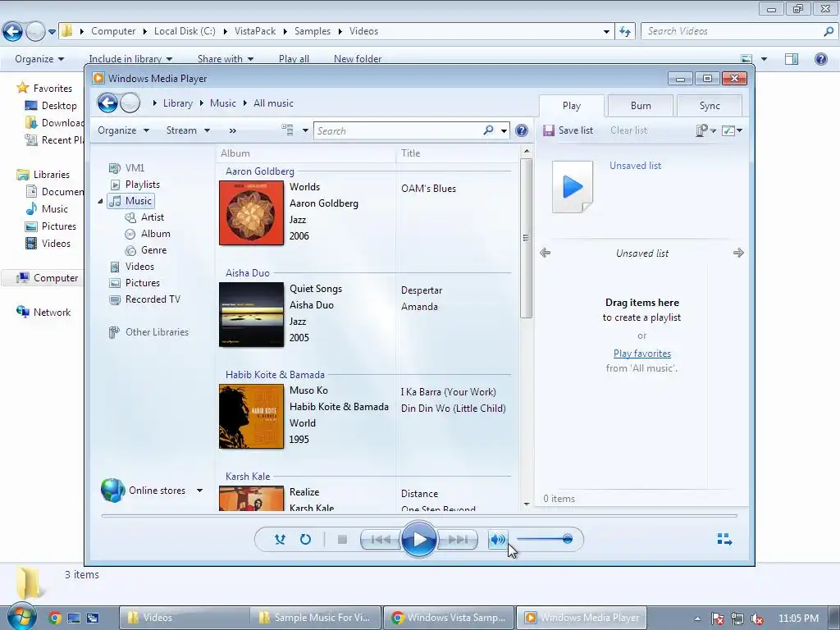The image size is (840, 630).
Task: Sort by the Title column header
Action: click(x=458, y=153)
